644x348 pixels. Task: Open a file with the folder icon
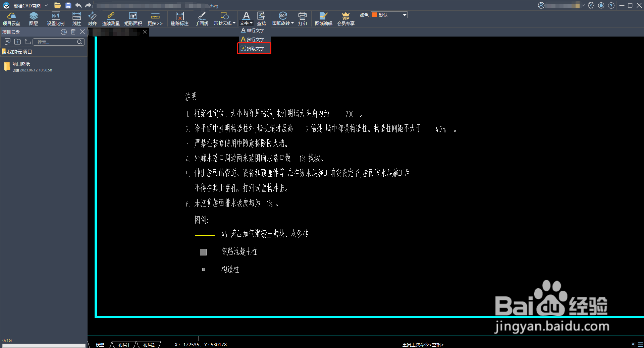coord(58,5)
